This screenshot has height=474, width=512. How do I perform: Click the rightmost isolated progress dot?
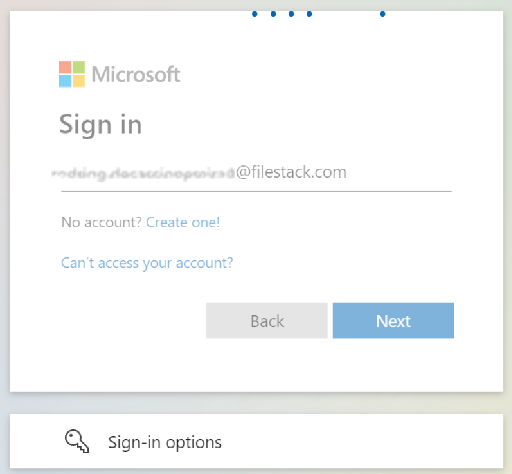(x=383, y=14)
